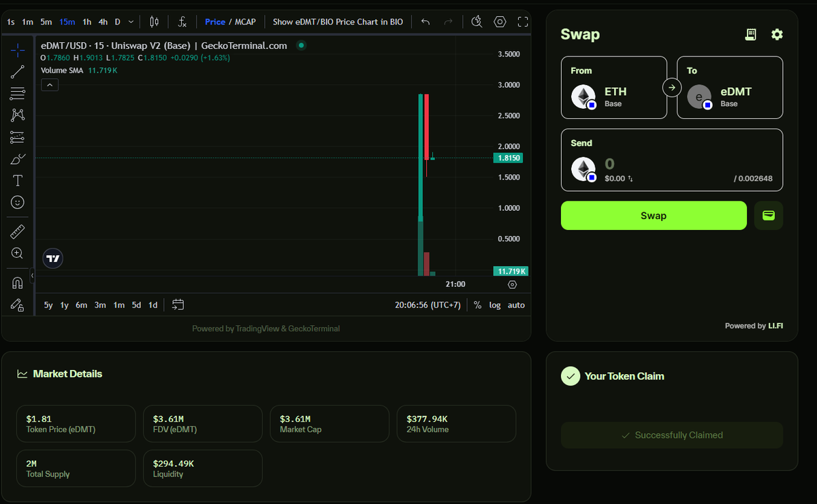The image size is (817, 504).
Task: Open swap transaction history icon
Action: pyautogui.click(x=750, y=34)
